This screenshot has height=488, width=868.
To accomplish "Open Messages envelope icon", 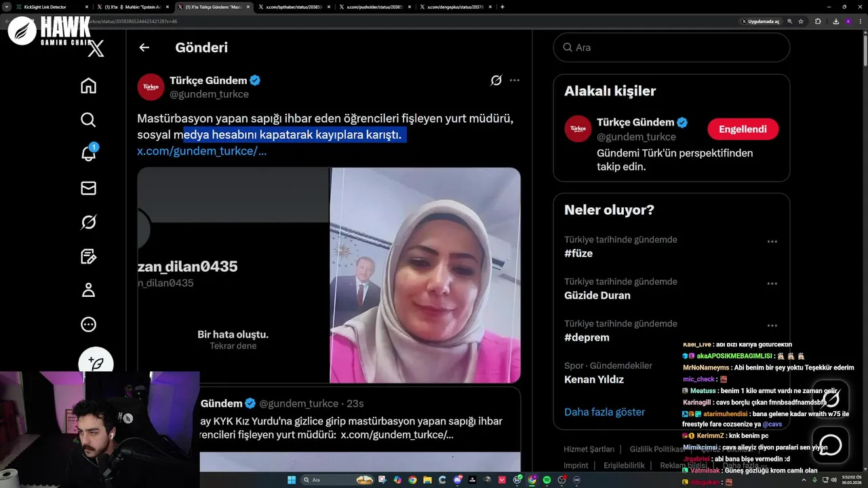I will [88, 188].
